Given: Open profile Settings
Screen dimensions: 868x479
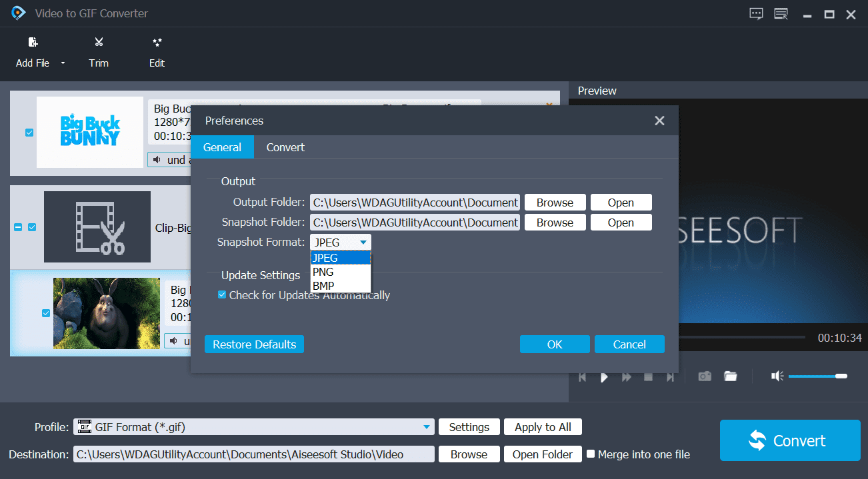Looking at the screenshot, I should coord(469,427).
